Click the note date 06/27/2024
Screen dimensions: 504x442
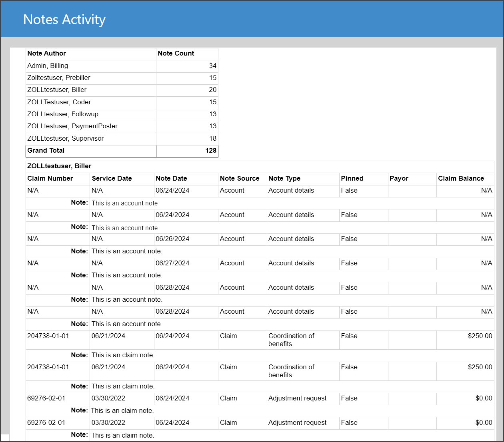coord(172,263)
